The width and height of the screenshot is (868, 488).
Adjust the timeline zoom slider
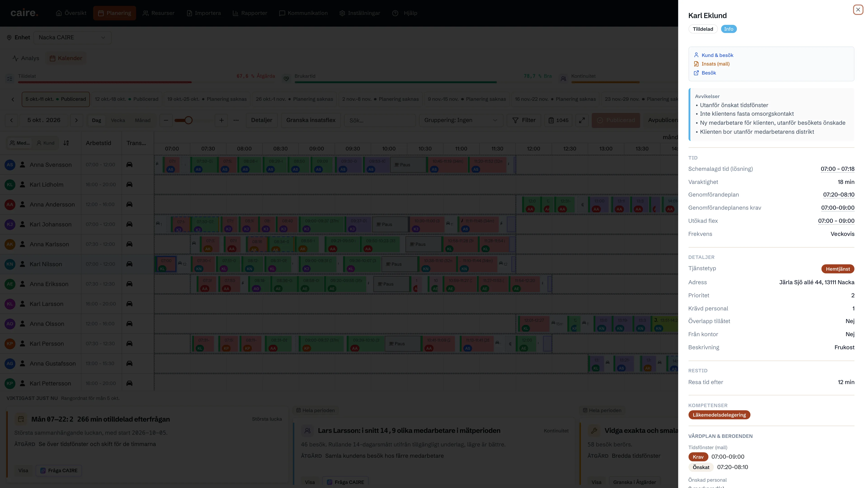(188, 120)
